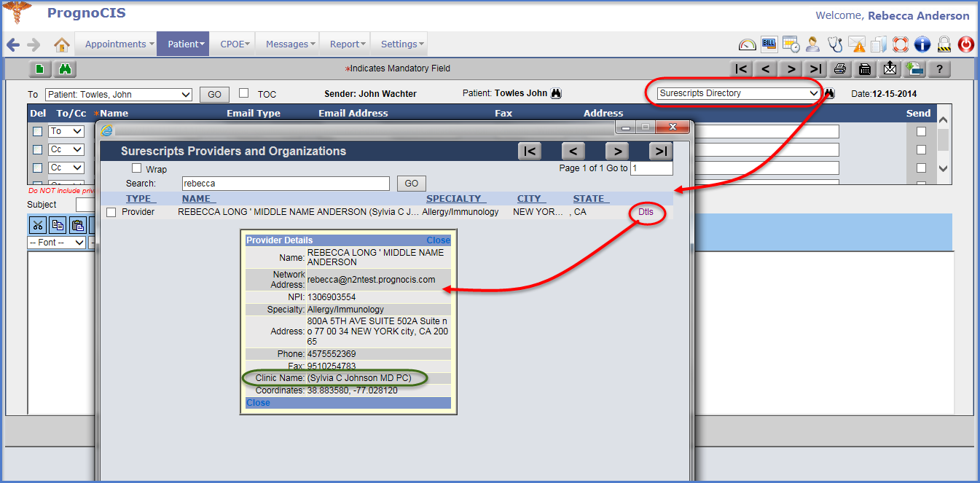The height and width of the screenshot is (483, 980).
Task: Open the To dropdown on first row
Action: pyautogui.click(x=66, y=131)
